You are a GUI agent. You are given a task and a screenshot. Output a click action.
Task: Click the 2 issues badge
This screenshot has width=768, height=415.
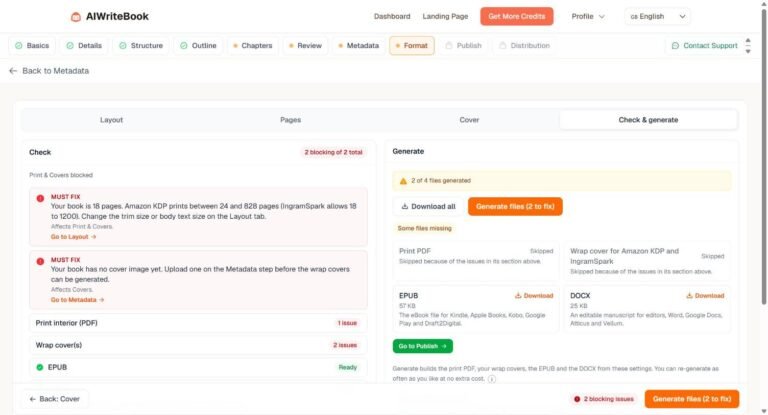[x=345, y=345]
